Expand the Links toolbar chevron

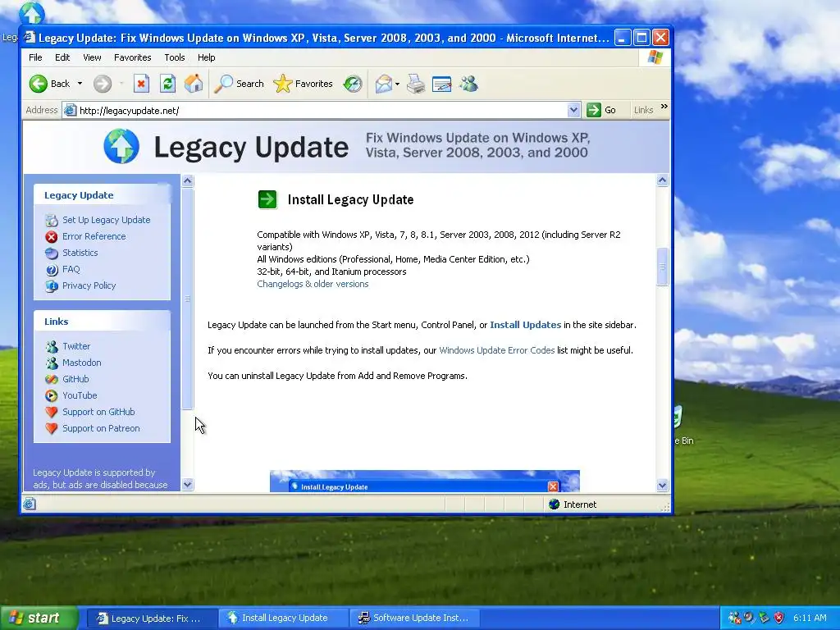[664, 107]
